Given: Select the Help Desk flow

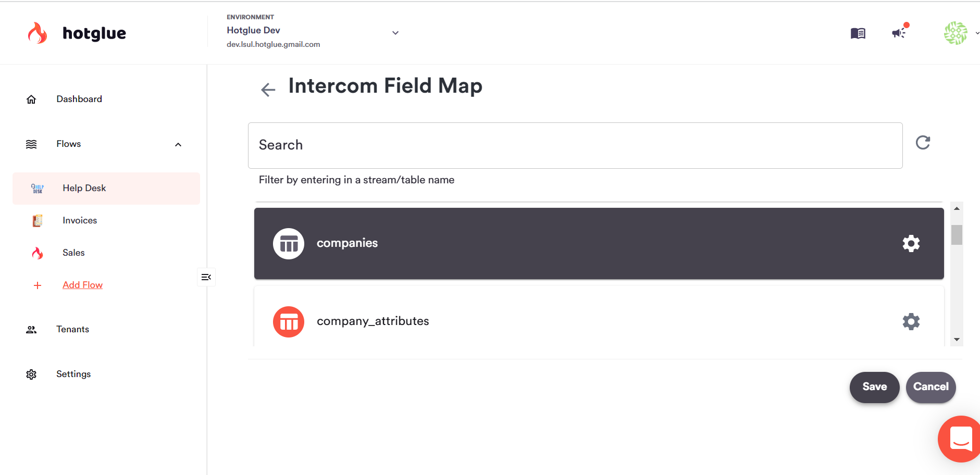Looking at the screenshot, I should click(x=106, y=189).
